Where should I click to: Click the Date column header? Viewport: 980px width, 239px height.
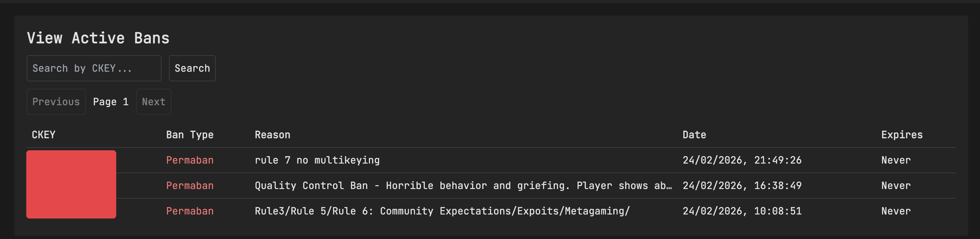[694, 135]
